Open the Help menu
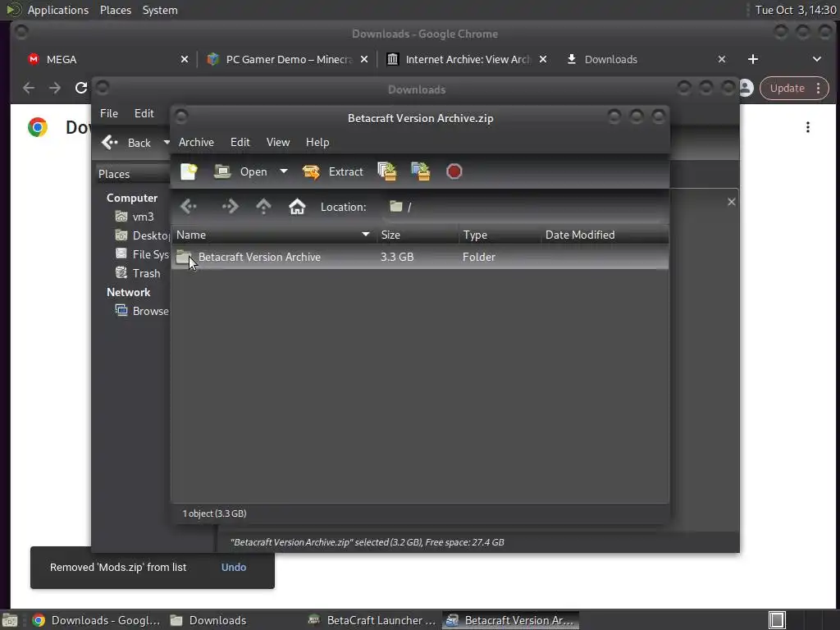The image size is (840, 630). (x=317, y=143)
